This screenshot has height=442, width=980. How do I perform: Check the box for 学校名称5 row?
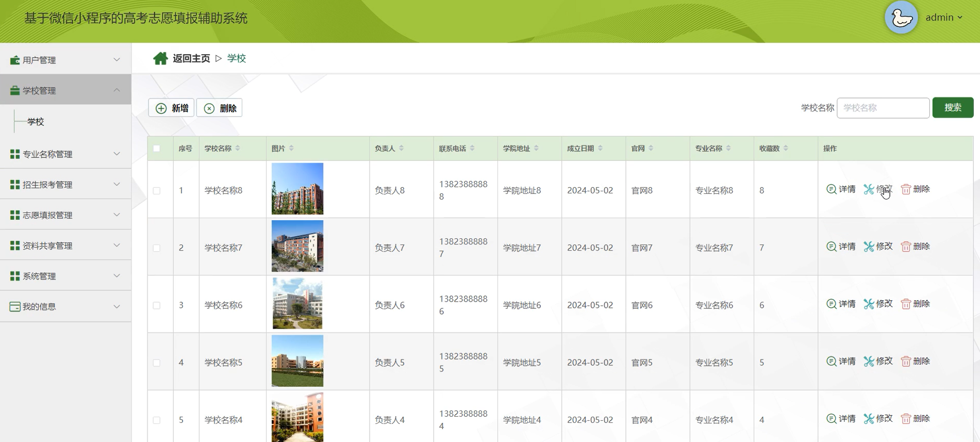pyautogui.click(x=157, y=363)
